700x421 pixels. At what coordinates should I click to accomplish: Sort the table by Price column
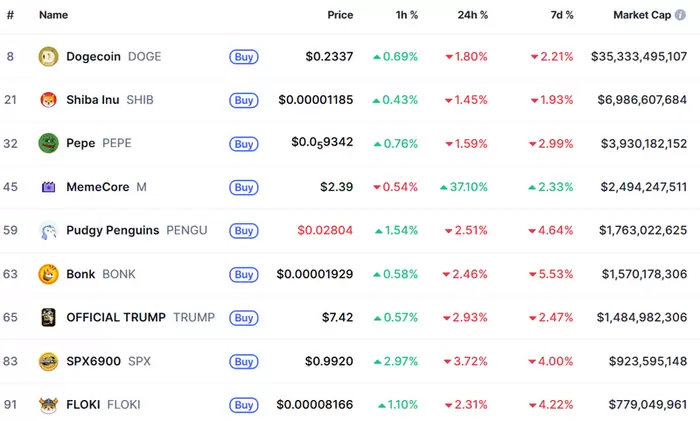coord(340,16)
